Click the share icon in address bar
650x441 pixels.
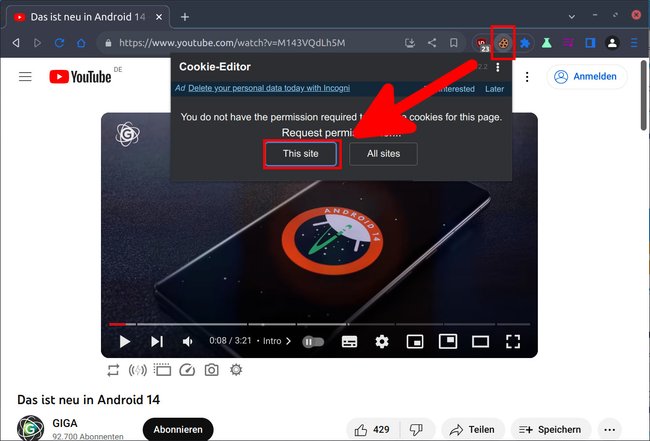click(432, 43)
